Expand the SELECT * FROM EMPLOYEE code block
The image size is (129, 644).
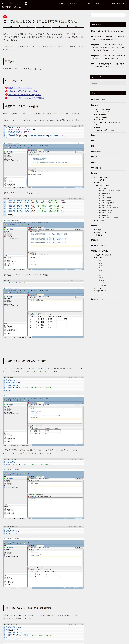(77, 281)
